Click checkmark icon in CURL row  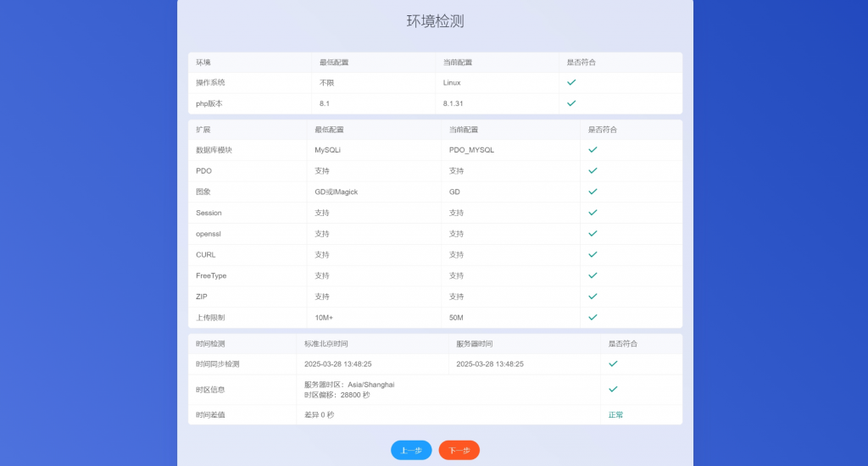593,255
